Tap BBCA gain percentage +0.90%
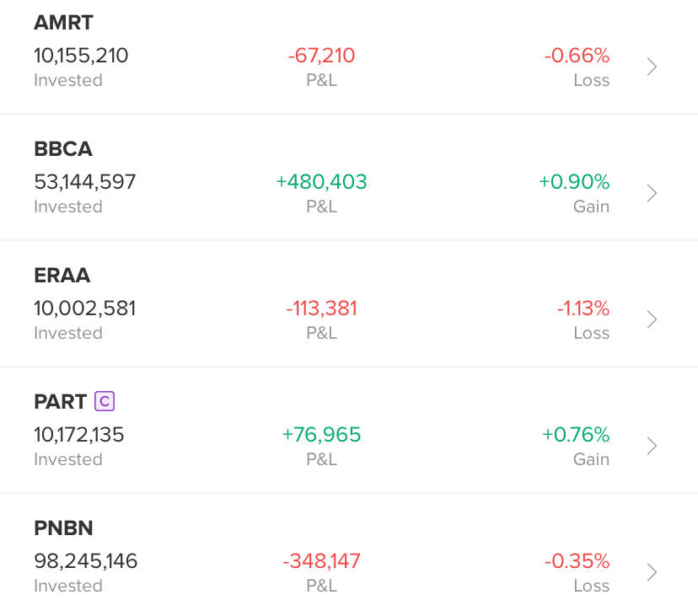 [x=574, y=182]
